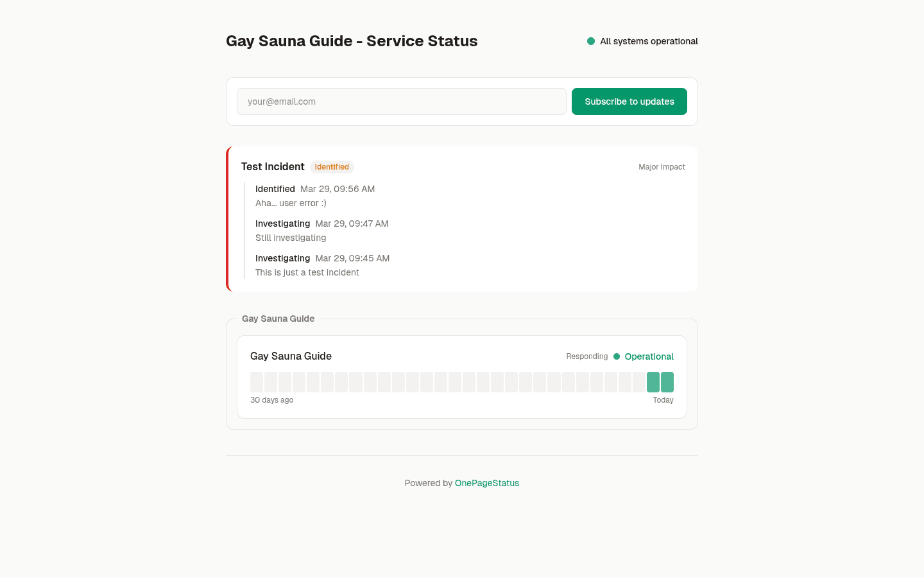This screenshot has width=924, height=578.
Task: Click the email address input field
Action: (402, 101)
